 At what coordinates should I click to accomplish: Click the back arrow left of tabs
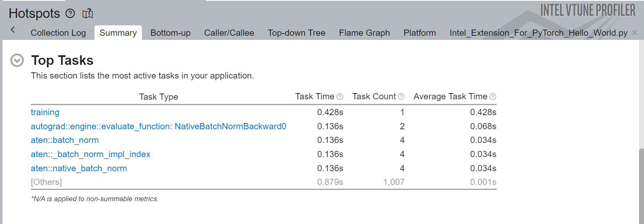coord(13,30)
